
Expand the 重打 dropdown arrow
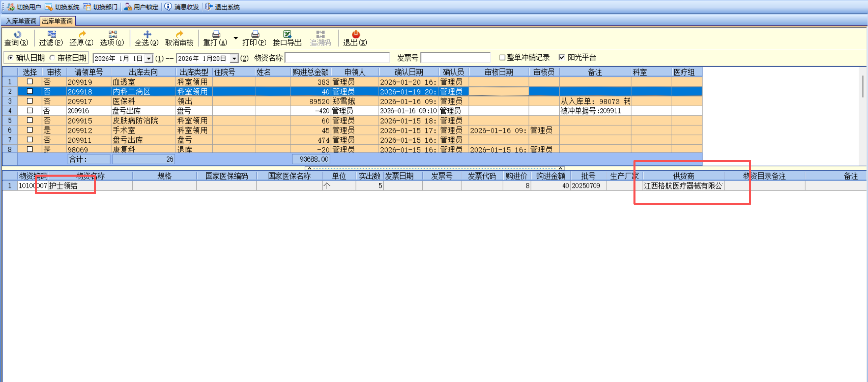(236, 38)
